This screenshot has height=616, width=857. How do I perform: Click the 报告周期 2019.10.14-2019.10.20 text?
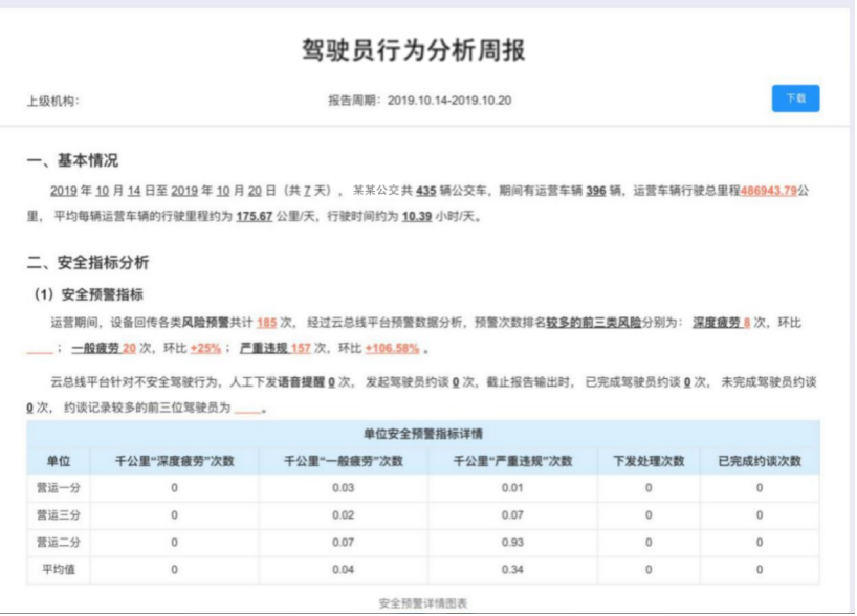pos(420,101)
